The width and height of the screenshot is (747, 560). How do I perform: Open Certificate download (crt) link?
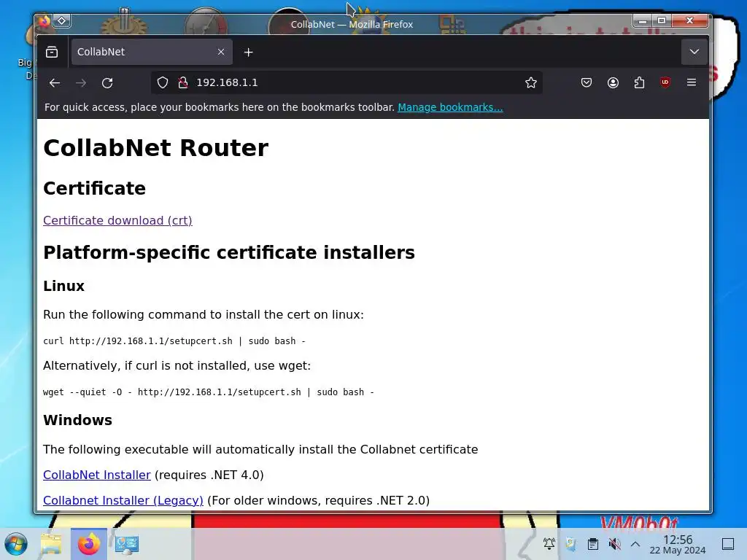117,220
